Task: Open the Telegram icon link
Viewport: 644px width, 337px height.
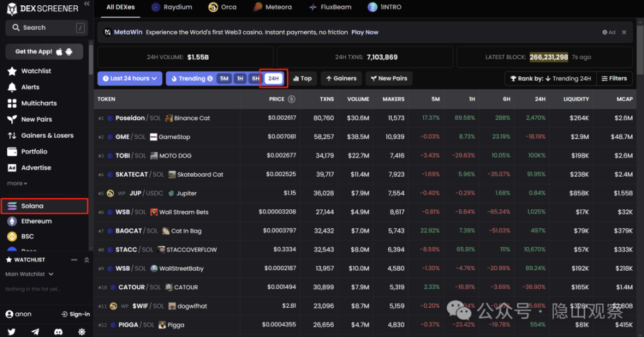Action: 35,332
